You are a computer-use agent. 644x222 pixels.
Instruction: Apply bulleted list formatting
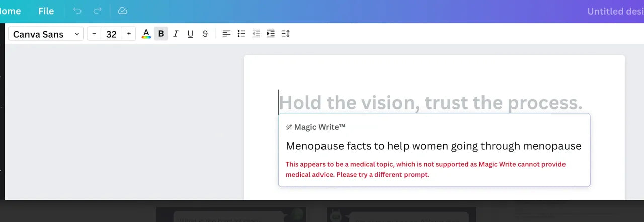click(242, 34)
